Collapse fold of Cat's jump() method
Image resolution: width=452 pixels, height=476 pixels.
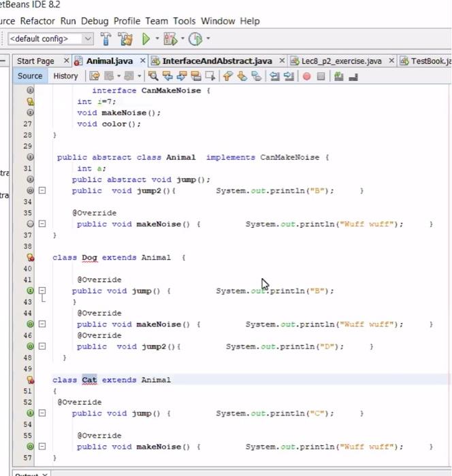[42, 413]
